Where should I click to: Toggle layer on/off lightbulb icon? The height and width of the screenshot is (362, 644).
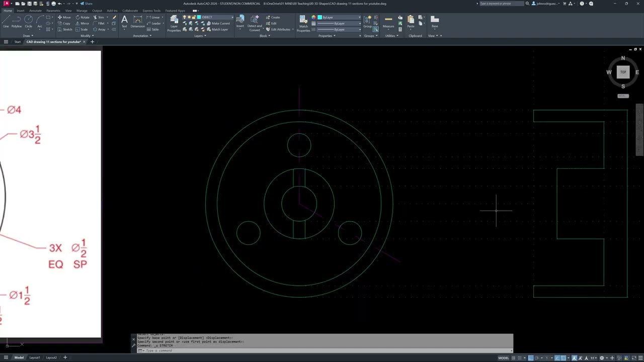185,17
